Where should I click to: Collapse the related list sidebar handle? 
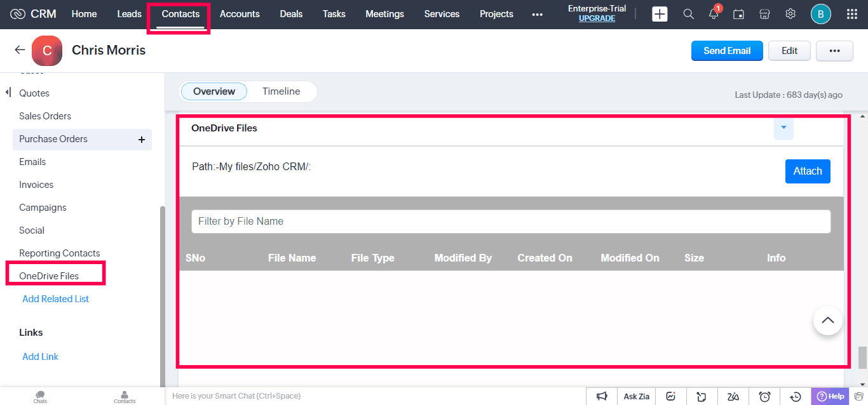[x=8, y=93]
